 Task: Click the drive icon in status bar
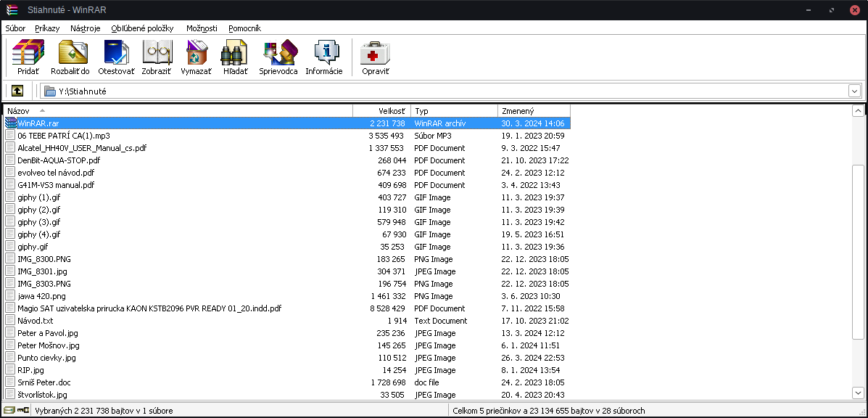click(x=9, y=410)
